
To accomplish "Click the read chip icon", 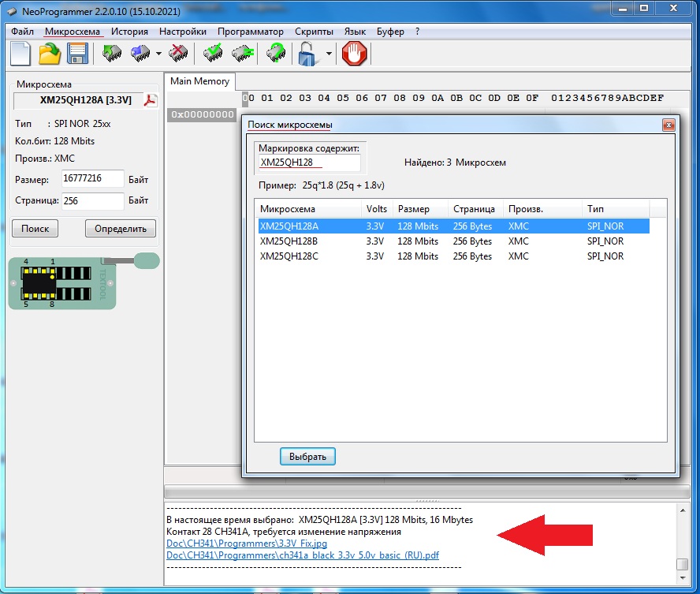I will click(x=112, y=54).
